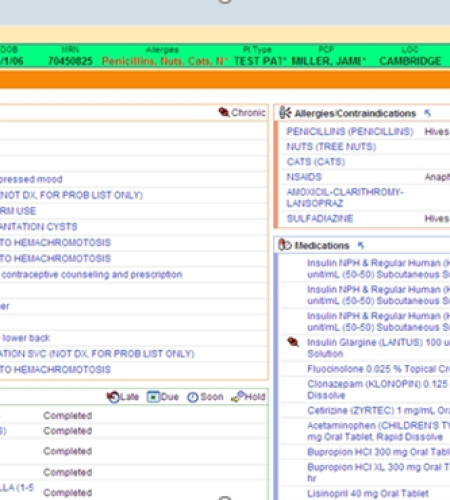450x500 pixels.
Task: Open NUTS (TREE NUTS) allergy entry
Action: pyautogui.click(x=331, y=147)
